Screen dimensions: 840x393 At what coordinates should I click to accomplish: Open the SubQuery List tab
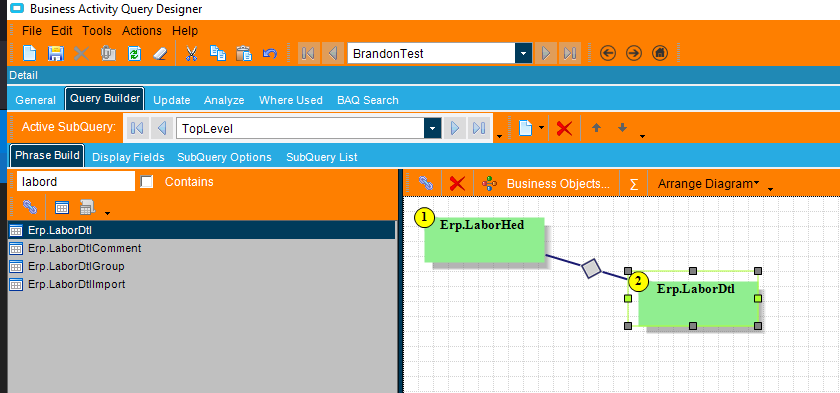pos(321,157)
